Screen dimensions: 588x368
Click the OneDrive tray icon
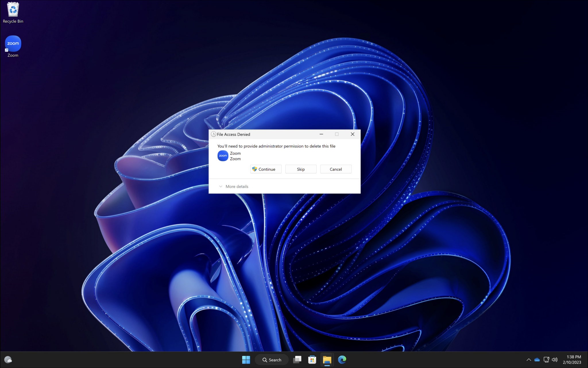point(537,360)
